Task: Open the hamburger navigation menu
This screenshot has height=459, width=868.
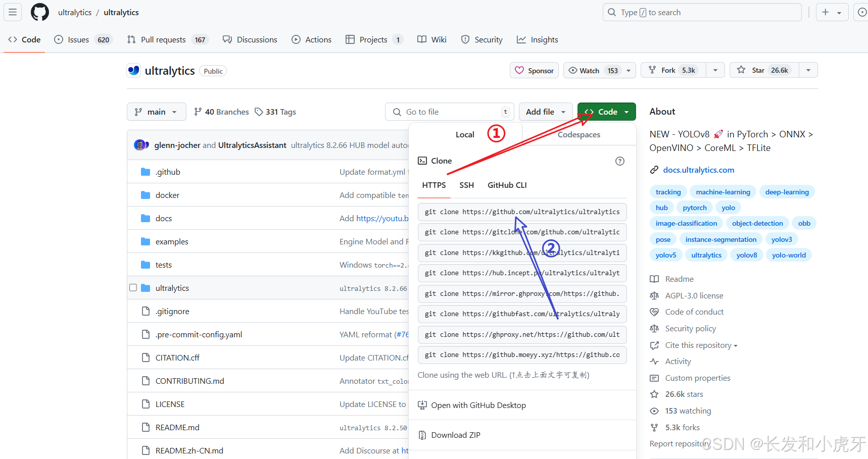Action: (13, 12)
